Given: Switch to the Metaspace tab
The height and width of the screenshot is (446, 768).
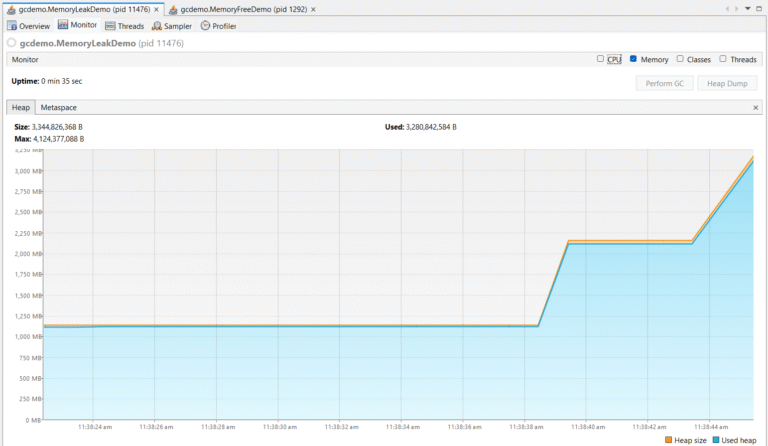Looking at the screenshot, I should 58,107.
